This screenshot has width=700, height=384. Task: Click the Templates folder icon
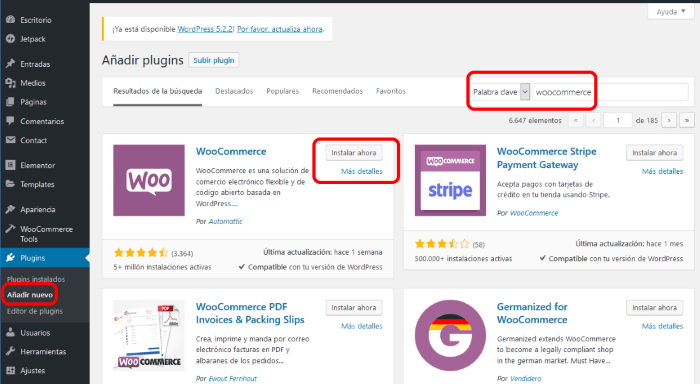tap(11, 184)
